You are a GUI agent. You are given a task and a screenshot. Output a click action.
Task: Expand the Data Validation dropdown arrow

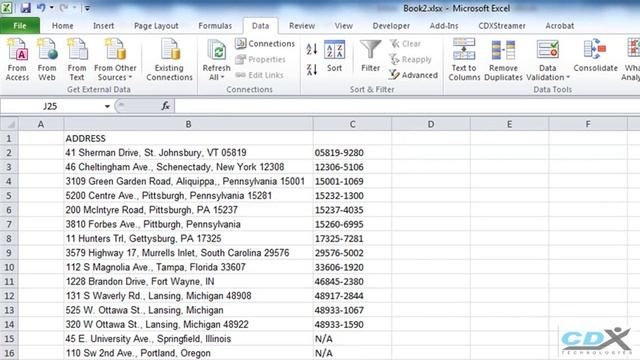568,78
